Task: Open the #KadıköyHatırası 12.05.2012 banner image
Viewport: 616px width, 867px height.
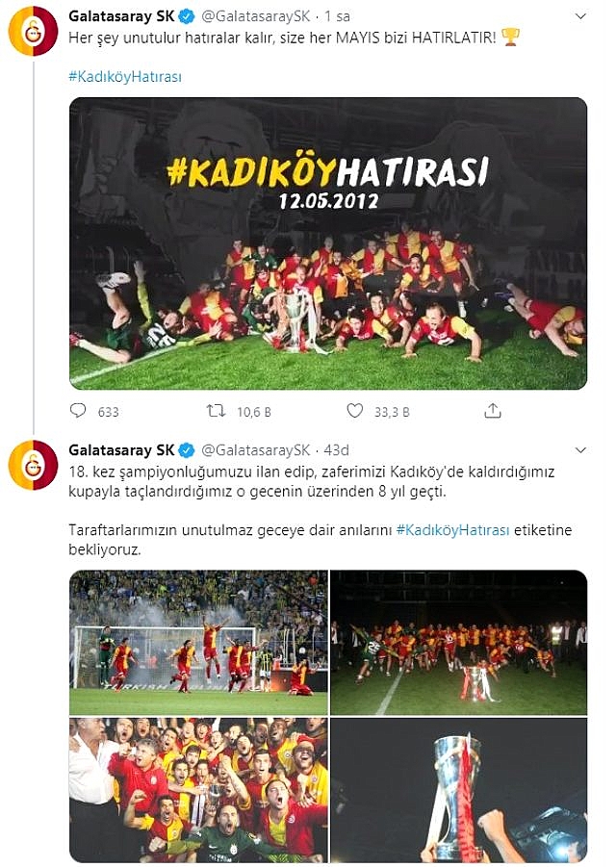Action: click(328, 243)
